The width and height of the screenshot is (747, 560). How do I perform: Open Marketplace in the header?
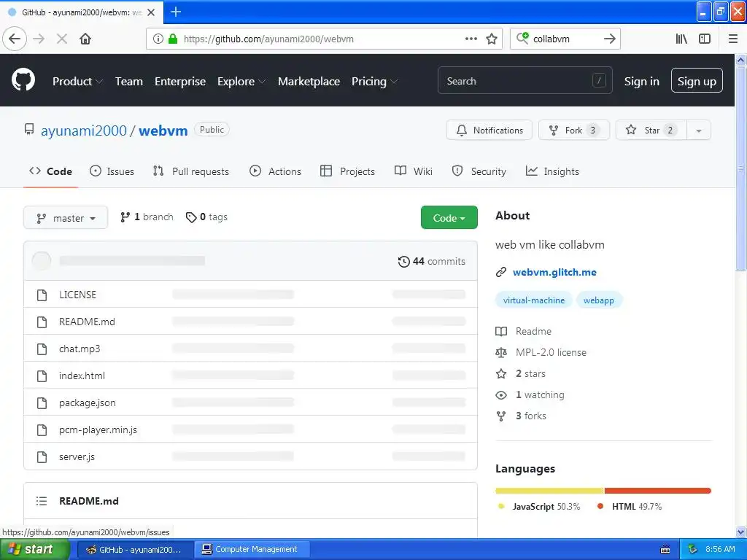(x=309, y=82)
